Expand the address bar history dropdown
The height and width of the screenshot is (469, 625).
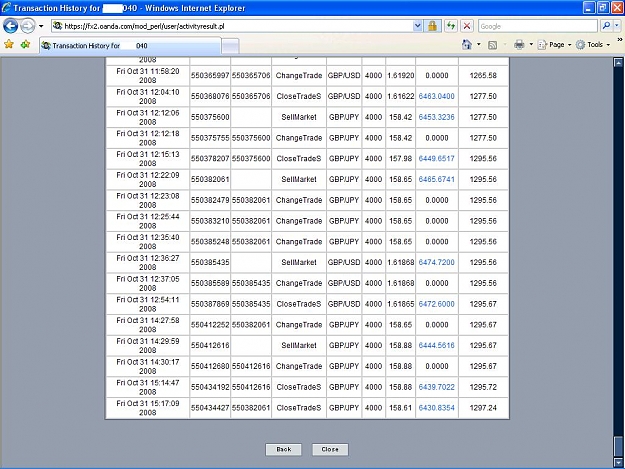click(417, 26)
